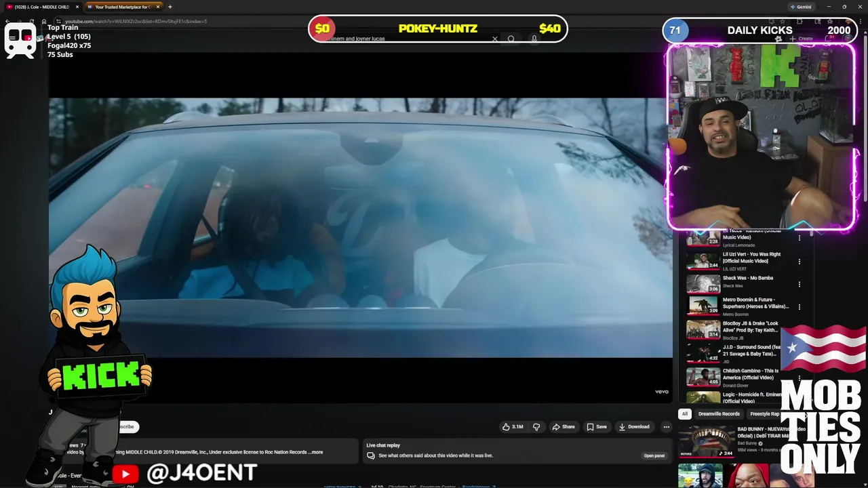Play Sheck Wes - Mo Bamba
The width and height of the screenshot is (868, 488).
[748, 278]
